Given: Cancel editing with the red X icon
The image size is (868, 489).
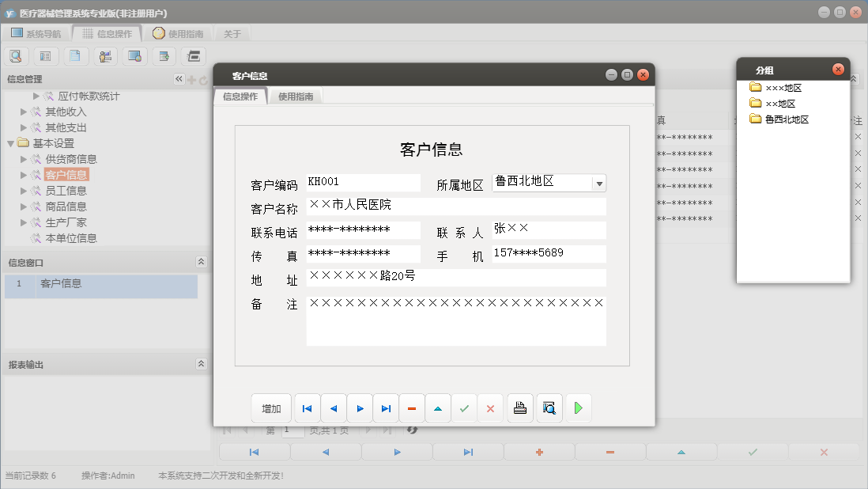Looking at the screenshot, I should coord(490,407).
